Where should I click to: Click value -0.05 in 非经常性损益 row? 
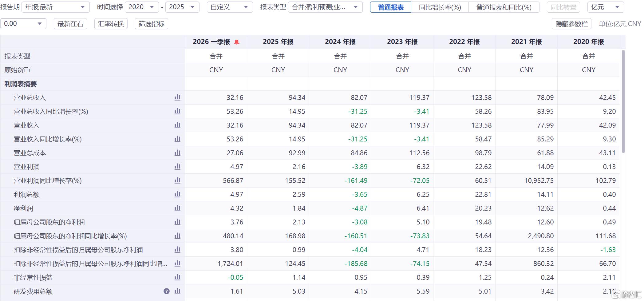235,277
